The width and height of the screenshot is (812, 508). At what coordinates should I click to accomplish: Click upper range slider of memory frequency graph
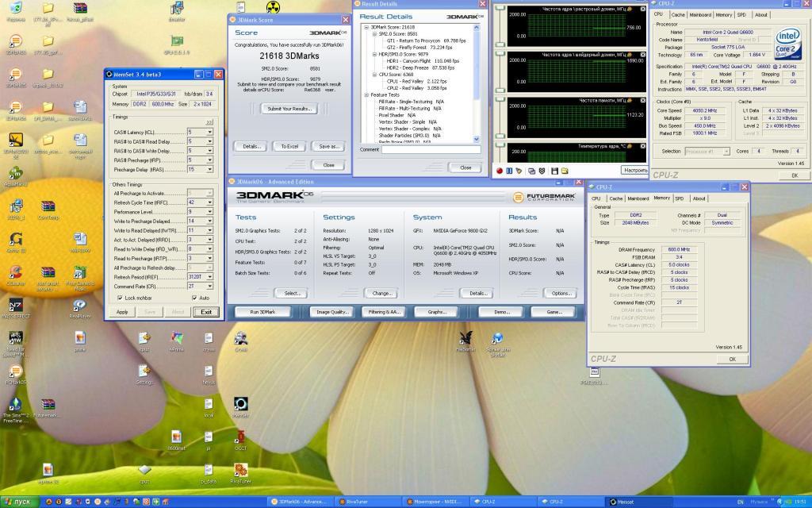(x=500, y=99)
